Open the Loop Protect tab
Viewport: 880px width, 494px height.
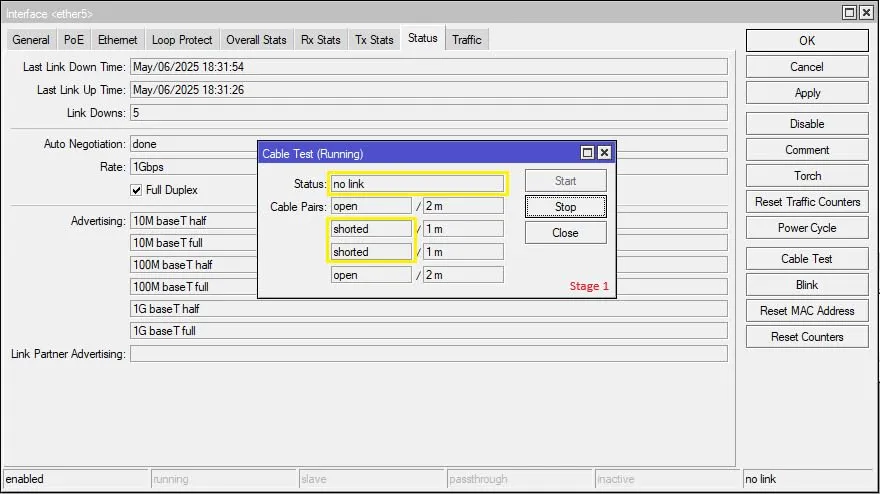[x=182, y=40]
